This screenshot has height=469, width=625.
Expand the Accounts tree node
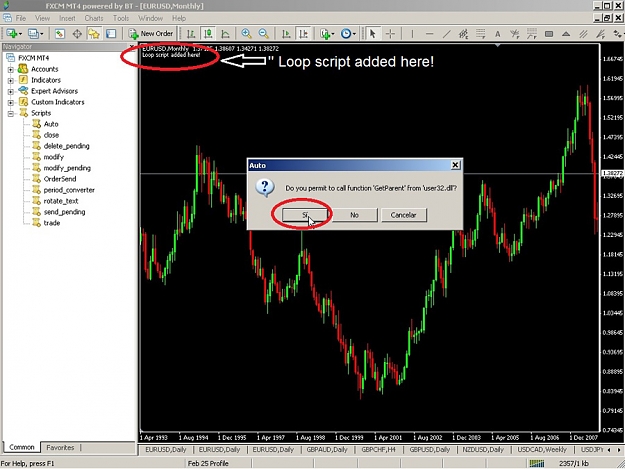[11, 69]
